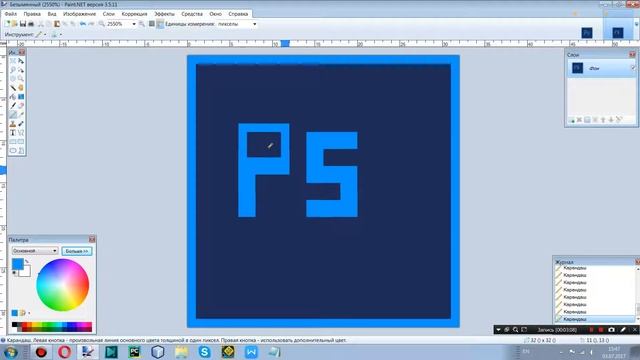
Task: Select the Move Selected Pixels tool
Action: point(21,61)
